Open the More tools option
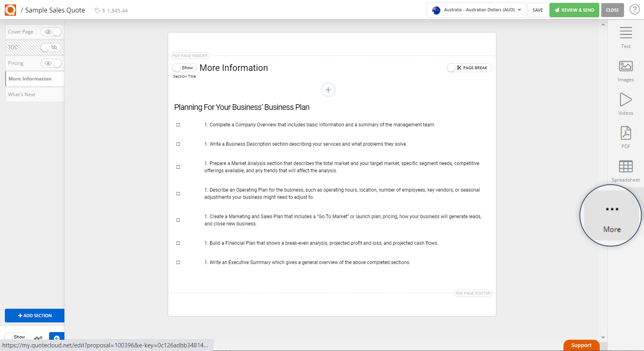The height and width of the screenshot is (351, 644). point(611,217)
